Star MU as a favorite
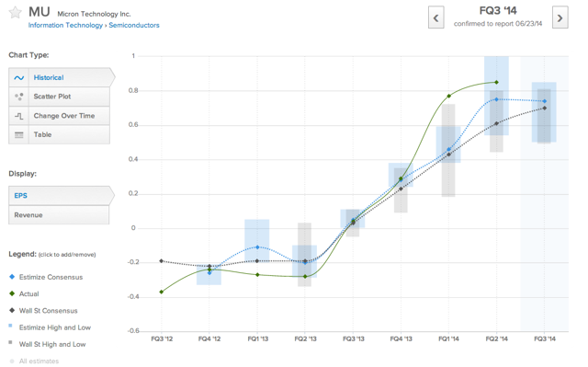 (16, 12)
